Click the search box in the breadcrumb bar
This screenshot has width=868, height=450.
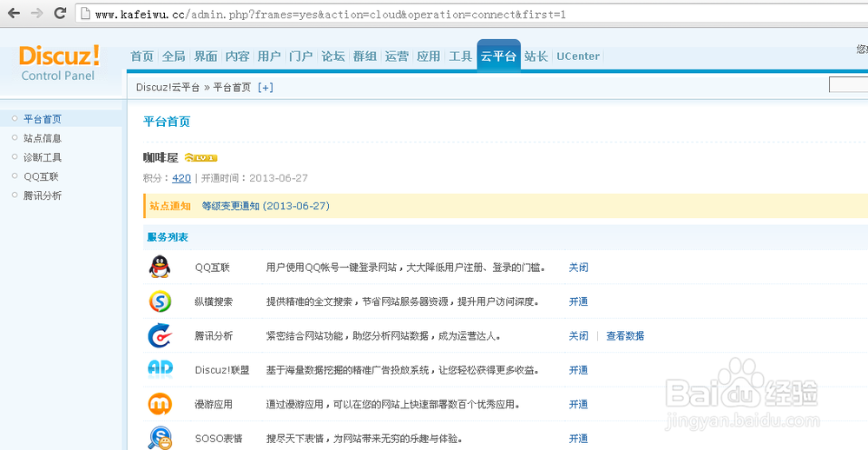(x=848, y=85)
